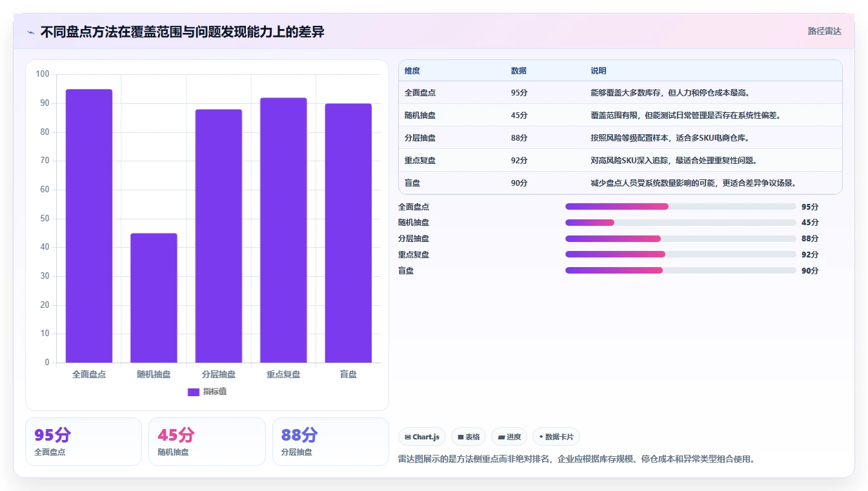Click the 盲盘 x-axis label

[x=348, y=374]
